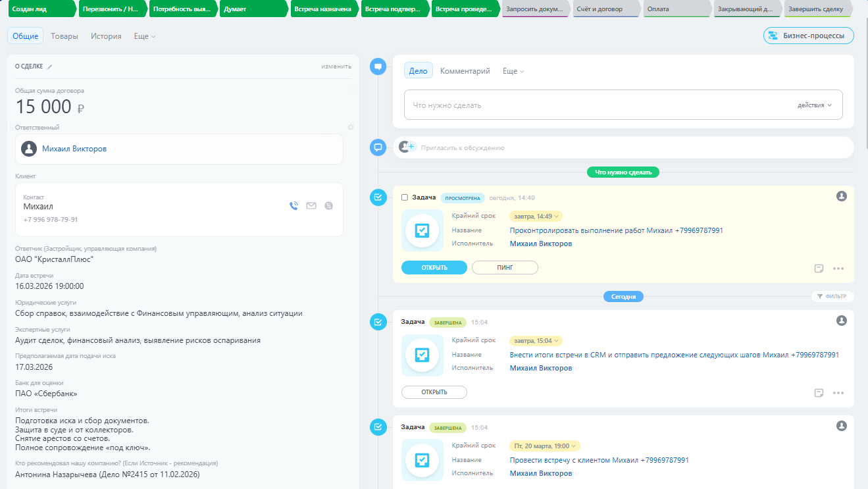
Task: Expand the Еще dropdown beside История tab
Action: point(144,36)
